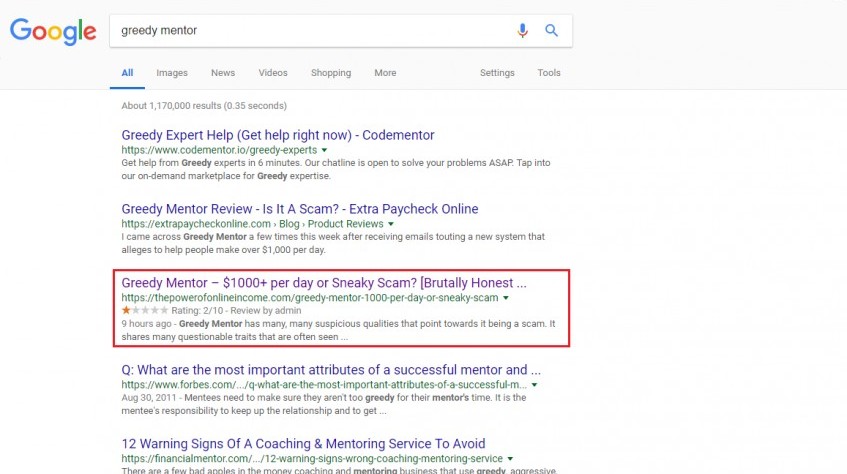
Task: Expand dropdown arrow next to financialmentor.com URL
Action: (x=510, y=459)
